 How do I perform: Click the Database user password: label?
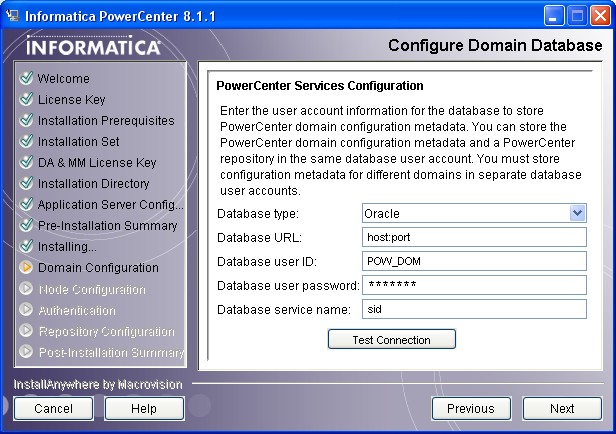(x=288, y=286)
